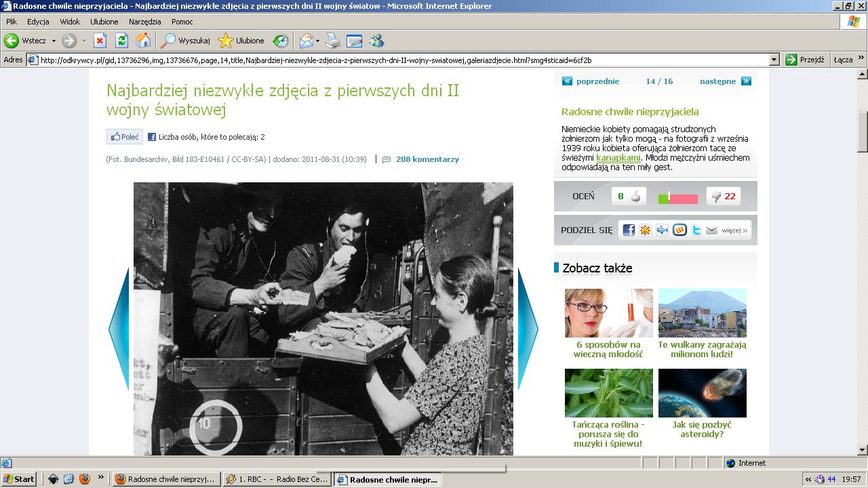
Task: Click the Mail envelope toolbar icon
Action: click(306, 41)
